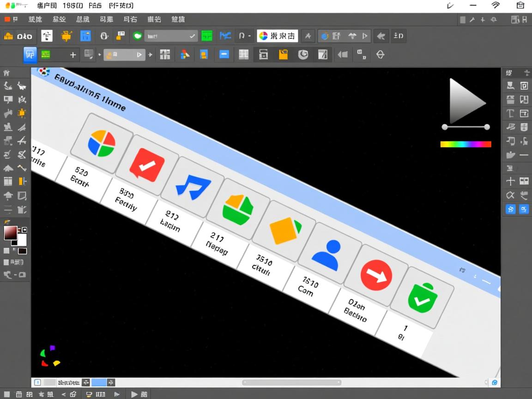Click the red checkmark speech bubble icon
Screen dimensions: 532x399
pos(147,165)
